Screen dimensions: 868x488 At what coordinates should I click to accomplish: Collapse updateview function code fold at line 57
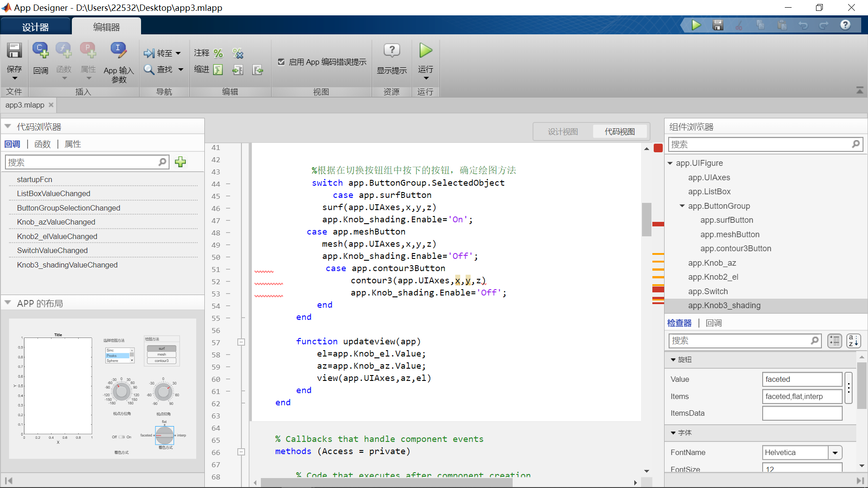(241, 342)
